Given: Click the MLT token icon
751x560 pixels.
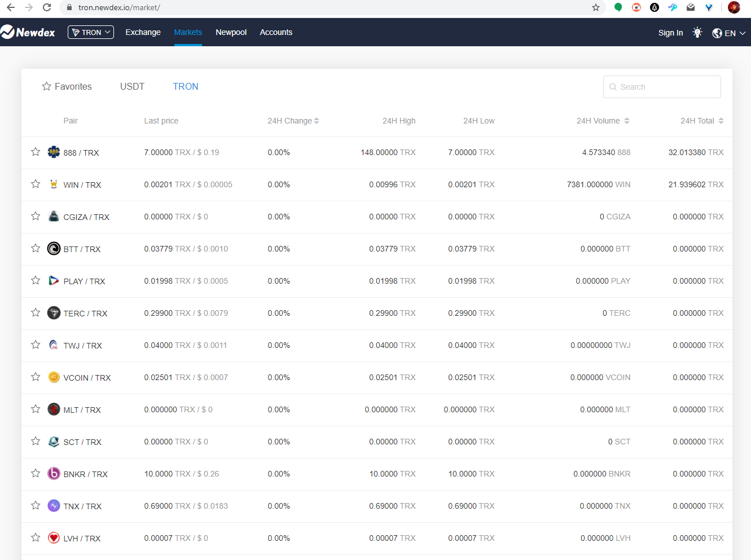Looking at the screenshot, I should pos(54,409).
